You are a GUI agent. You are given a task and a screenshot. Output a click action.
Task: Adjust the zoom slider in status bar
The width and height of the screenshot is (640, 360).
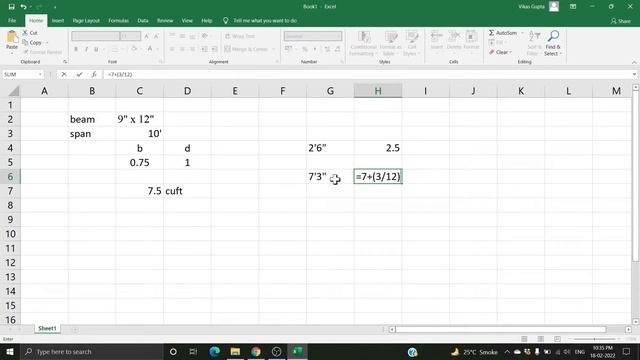[594, 339]
